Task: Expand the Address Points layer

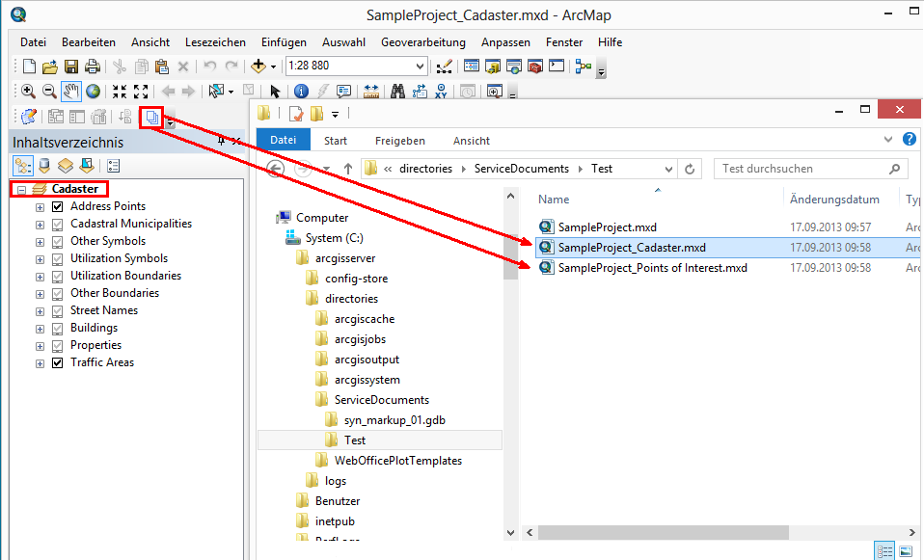Action: tap(39, 206)
